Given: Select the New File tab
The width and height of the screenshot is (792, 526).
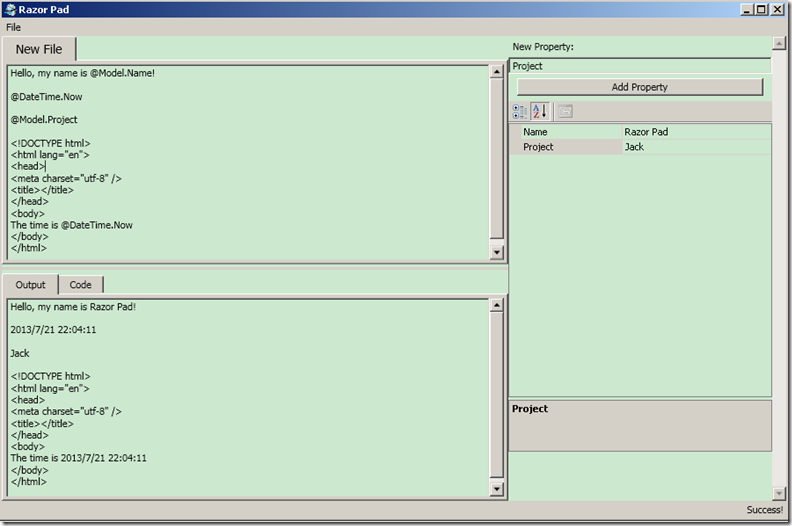Looking at the screenshot, I should [39, 49].
